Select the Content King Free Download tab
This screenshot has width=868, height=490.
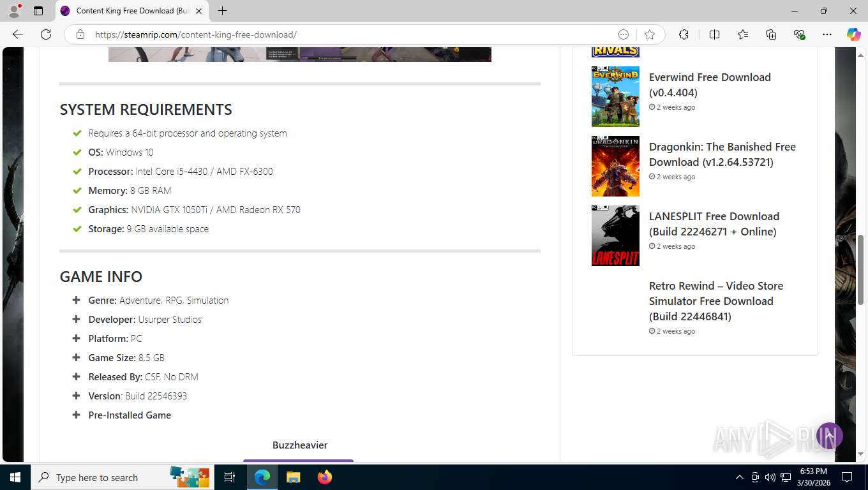[x=131, y=11]
